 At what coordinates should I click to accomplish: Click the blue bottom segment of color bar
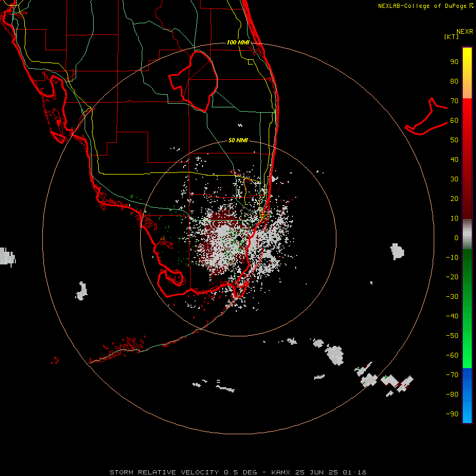click(x=467, y=396)
